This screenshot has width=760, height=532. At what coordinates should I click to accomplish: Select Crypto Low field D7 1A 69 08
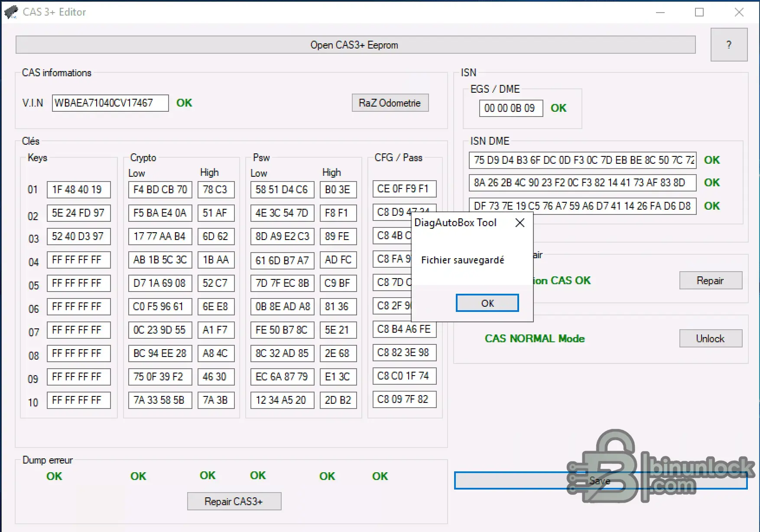[x=160, y=283]
